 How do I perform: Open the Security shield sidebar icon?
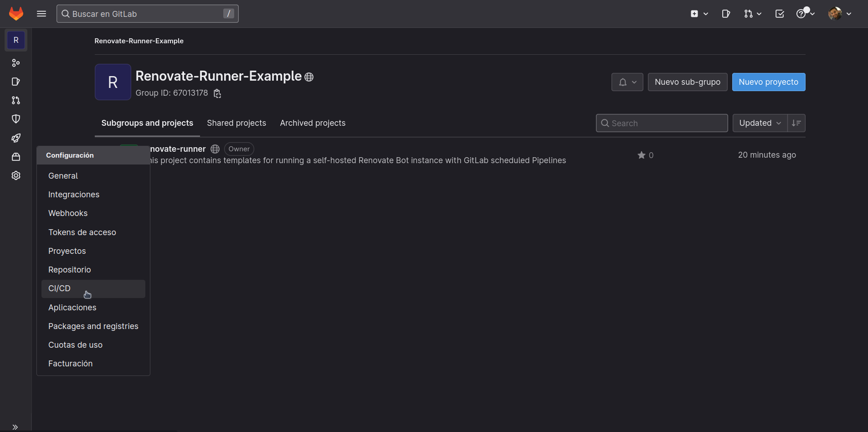tap(16, 119)
